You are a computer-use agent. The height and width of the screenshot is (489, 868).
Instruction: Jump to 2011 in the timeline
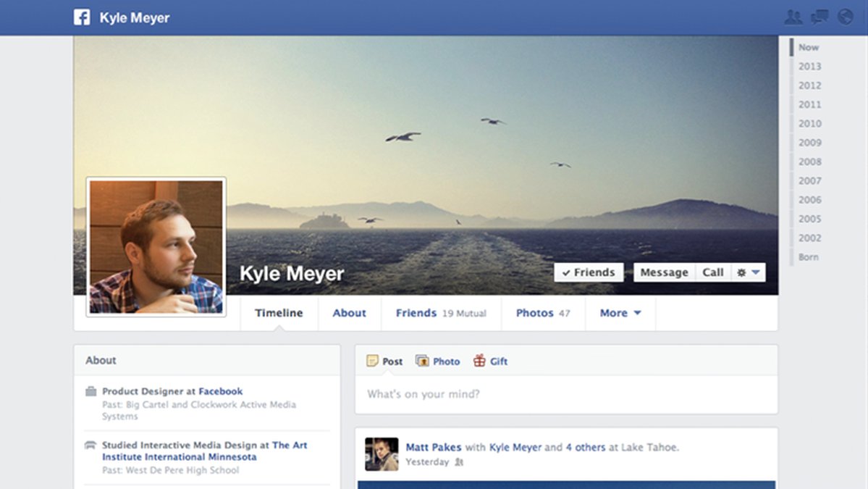pos(810,104)
